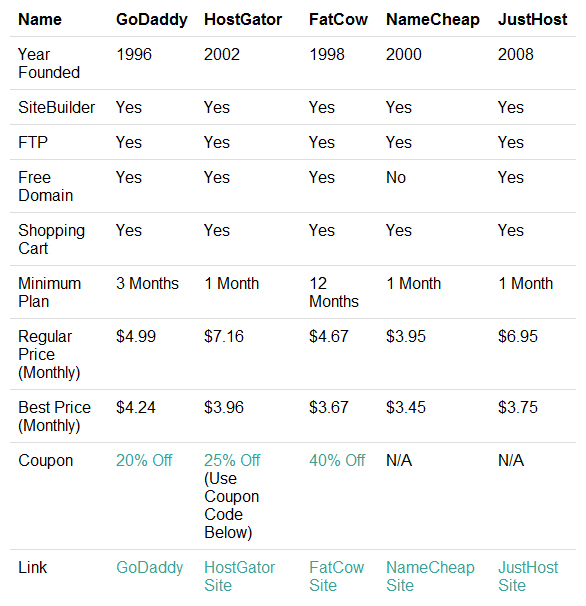Open the HostGator Site link
The width and height of the screenshot is (586, 606).
coord(239,576)
